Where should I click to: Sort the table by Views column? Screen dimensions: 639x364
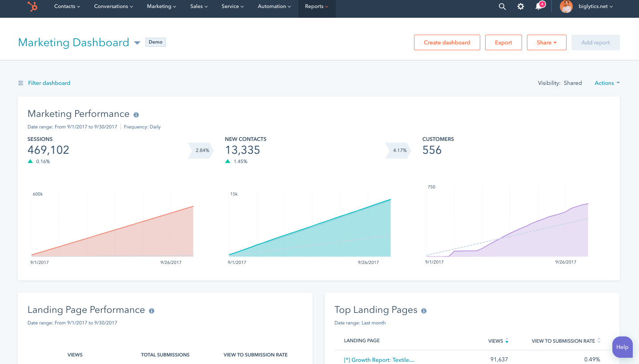click(506, 341)
